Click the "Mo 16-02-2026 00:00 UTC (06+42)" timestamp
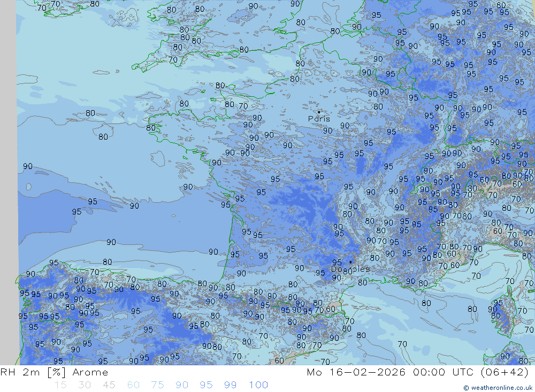 418,372
